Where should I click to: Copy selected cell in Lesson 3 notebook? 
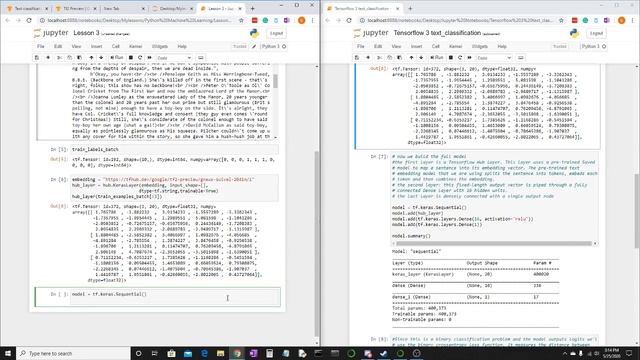click(x=69, y=58)
